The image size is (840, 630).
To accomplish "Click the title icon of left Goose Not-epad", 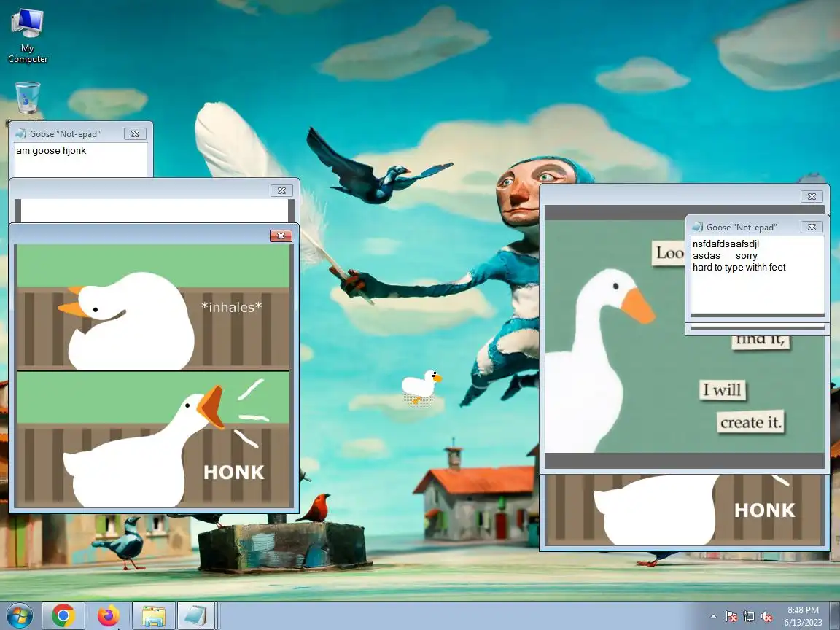I will coord(21,133).
